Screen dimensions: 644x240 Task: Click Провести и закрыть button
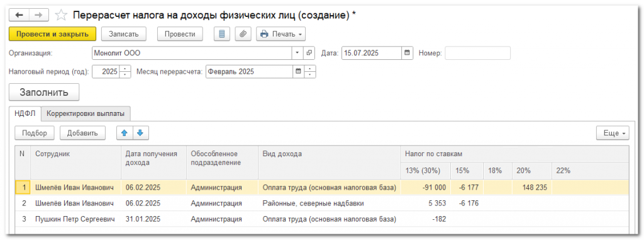[x=53, y=34]
